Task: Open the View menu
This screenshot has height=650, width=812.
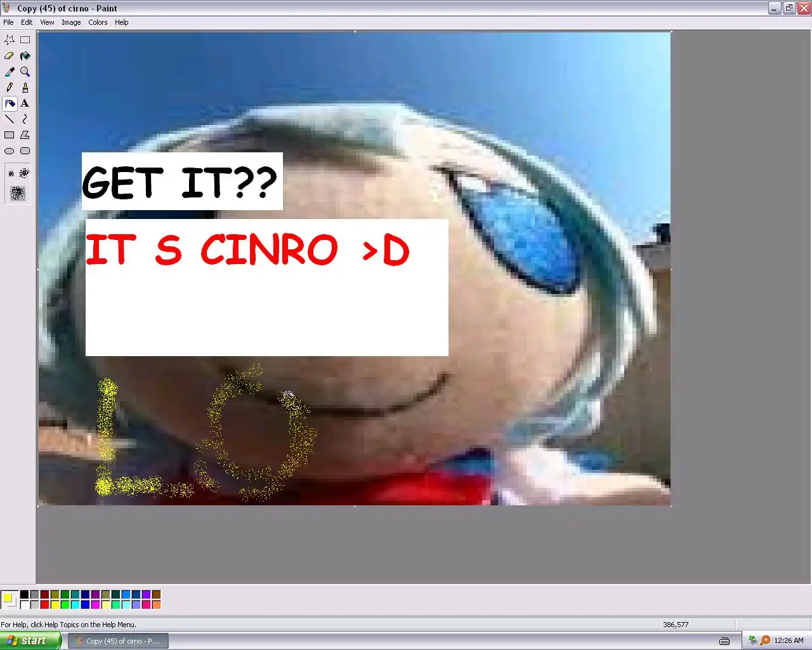Action: click(47, 22)
